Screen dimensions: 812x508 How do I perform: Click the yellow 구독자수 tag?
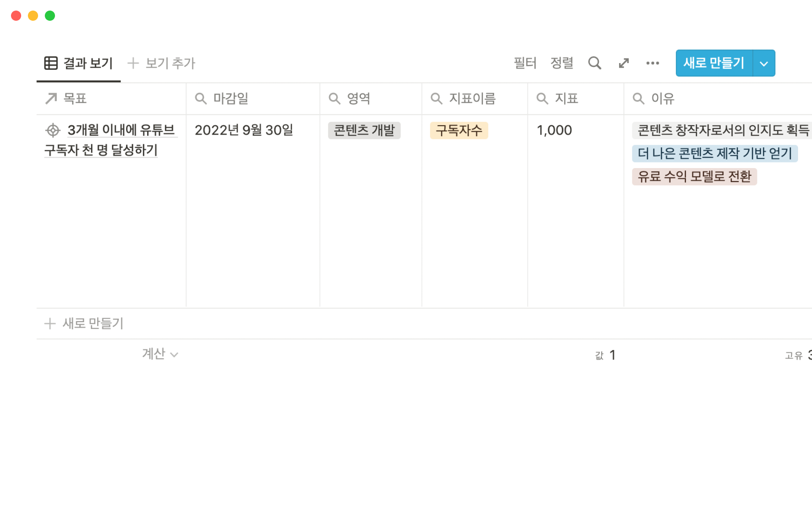tap(459, 130)
